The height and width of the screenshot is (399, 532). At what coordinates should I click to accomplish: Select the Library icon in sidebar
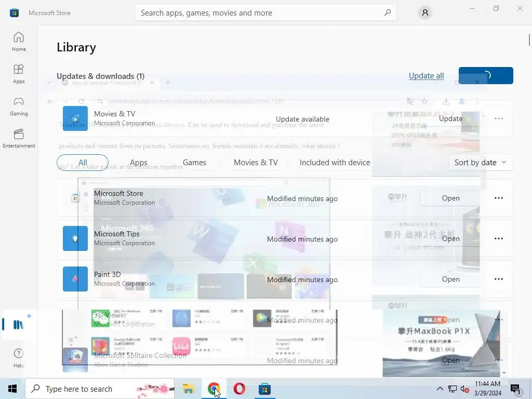click(x=19, y=325)
